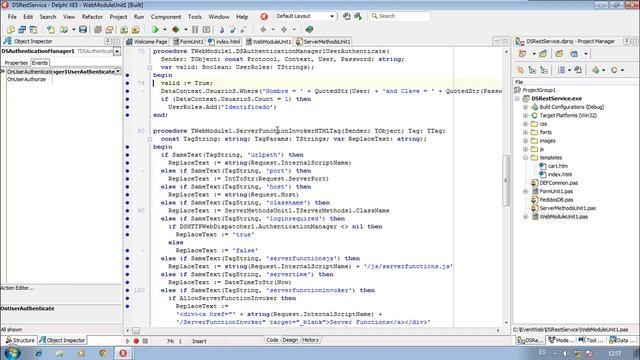Click the Save All toolbar icon

pos(98,29)
